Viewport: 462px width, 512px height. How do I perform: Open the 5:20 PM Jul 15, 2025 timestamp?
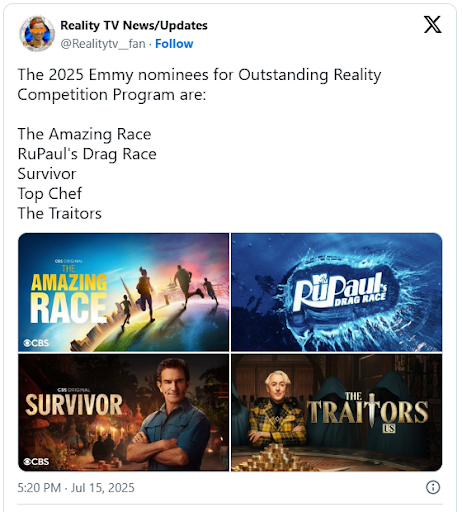click(76, 488)
